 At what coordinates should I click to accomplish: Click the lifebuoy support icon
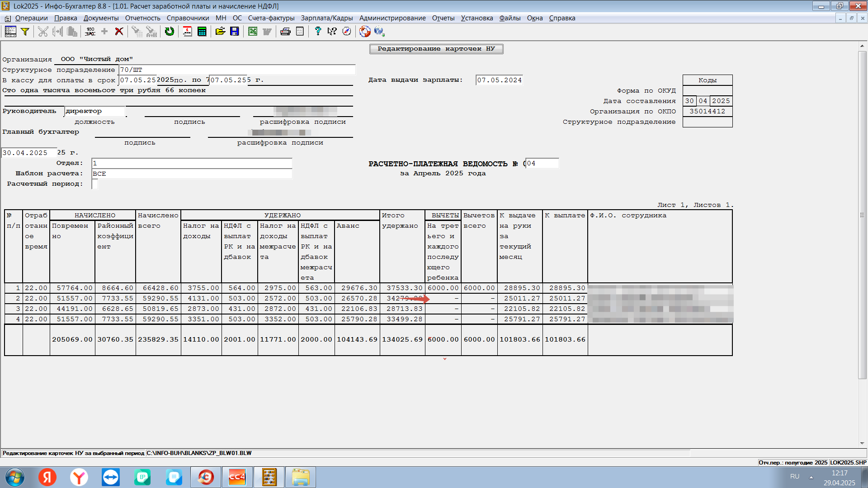pyautogui.click(x=365, y=31)
